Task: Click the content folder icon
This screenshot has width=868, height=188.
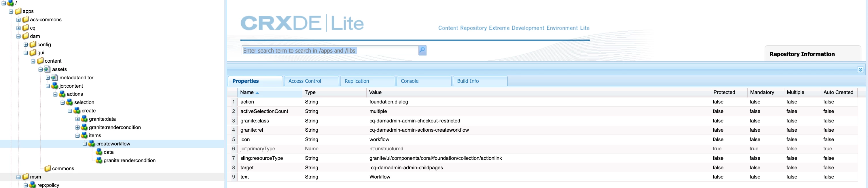Action: point(40,61)
